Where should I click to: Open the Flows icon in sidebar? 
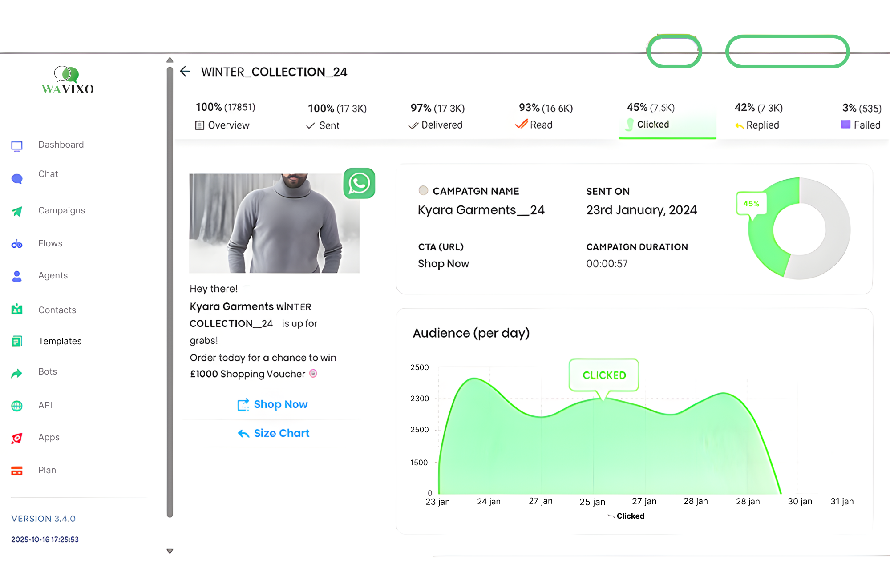17,244
